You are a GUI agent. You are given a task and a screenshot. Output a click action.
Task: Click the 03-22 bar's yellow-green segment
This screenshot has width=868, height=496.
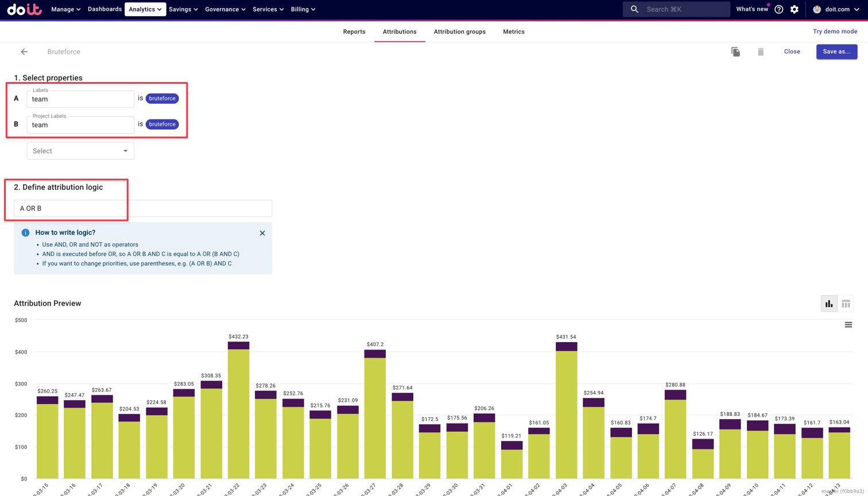(x=238, y=413)
